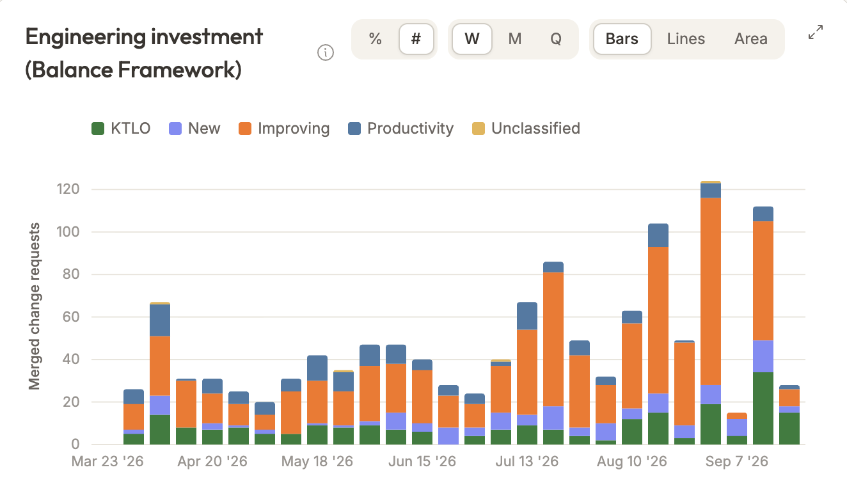The image size is (847, 504).
Task: Click the last bar at chart's right end
Action: [789, 414]
